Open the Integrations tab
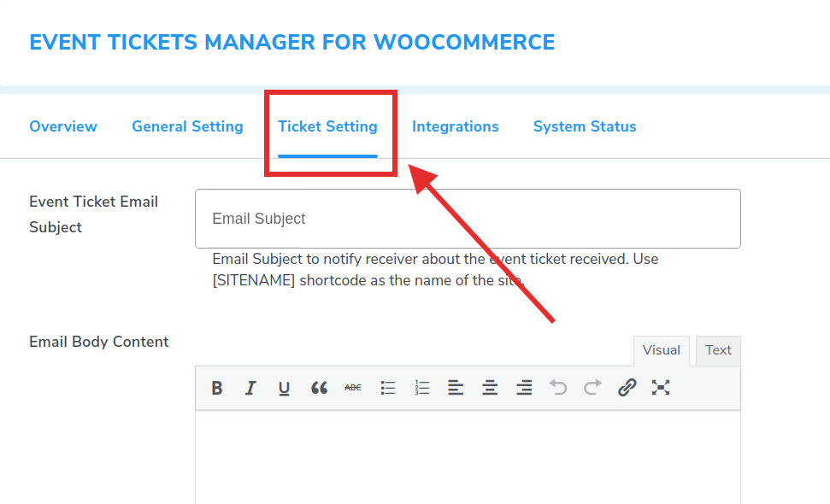 456,126
